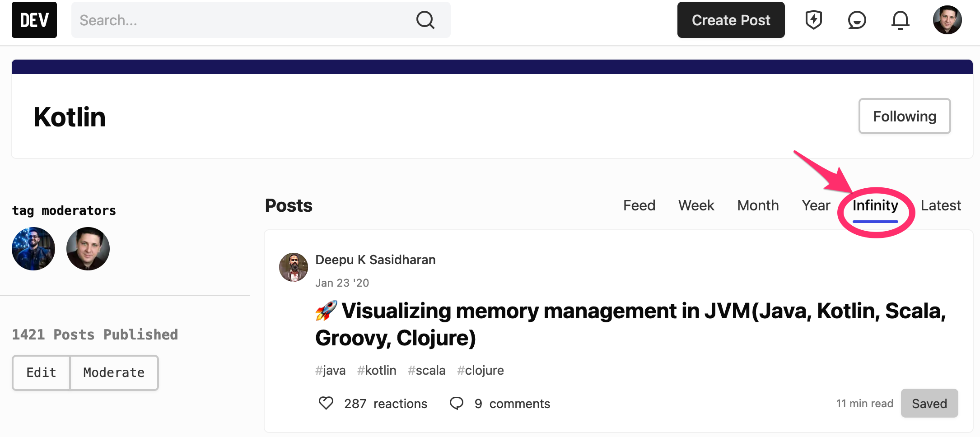
Task: Switch to the Month tab
Action: click(758, 205)
